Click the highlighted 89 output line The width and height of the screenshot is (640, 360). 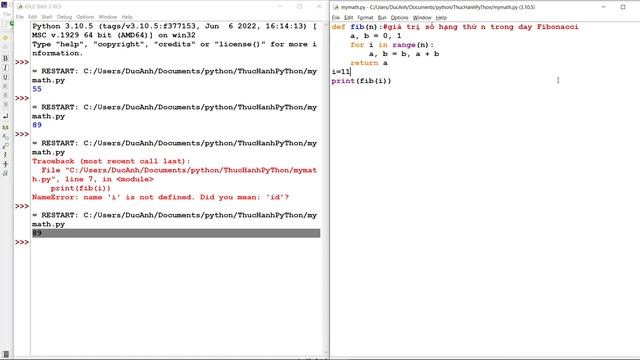pos(176,233)
